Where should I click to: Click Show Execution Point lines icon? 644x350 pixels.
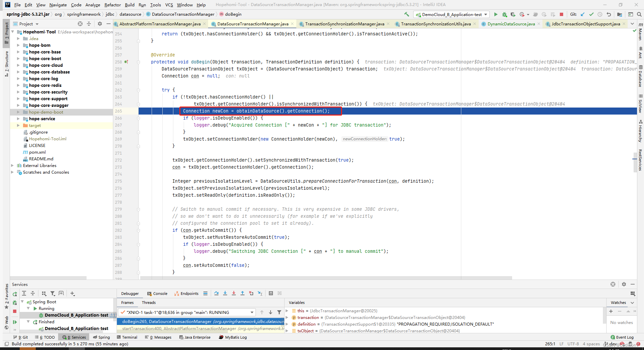(x=205, y=293)
